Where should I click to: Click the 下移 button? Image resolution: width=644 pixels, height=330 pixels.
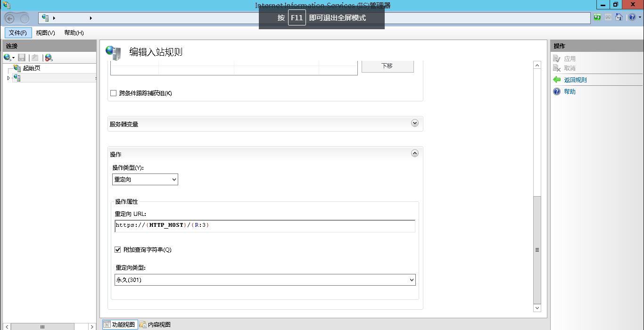coord(388,66)
